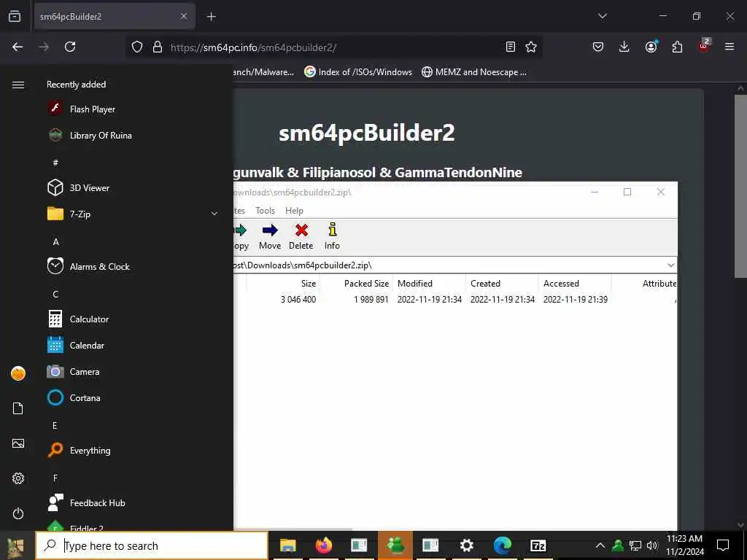Viewport: 747px width, 560px height.
Task: Sort by the Size column header
Action: (x=283, y=284)
